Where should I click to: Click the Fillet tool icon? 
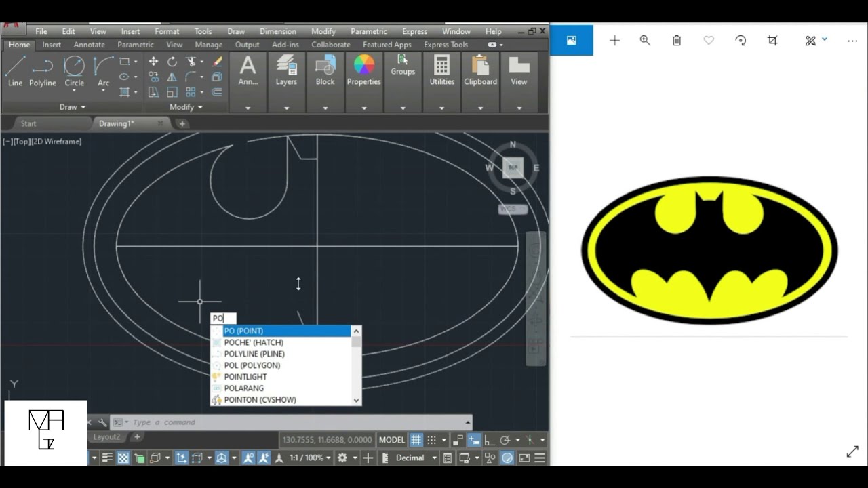(191, 77)
